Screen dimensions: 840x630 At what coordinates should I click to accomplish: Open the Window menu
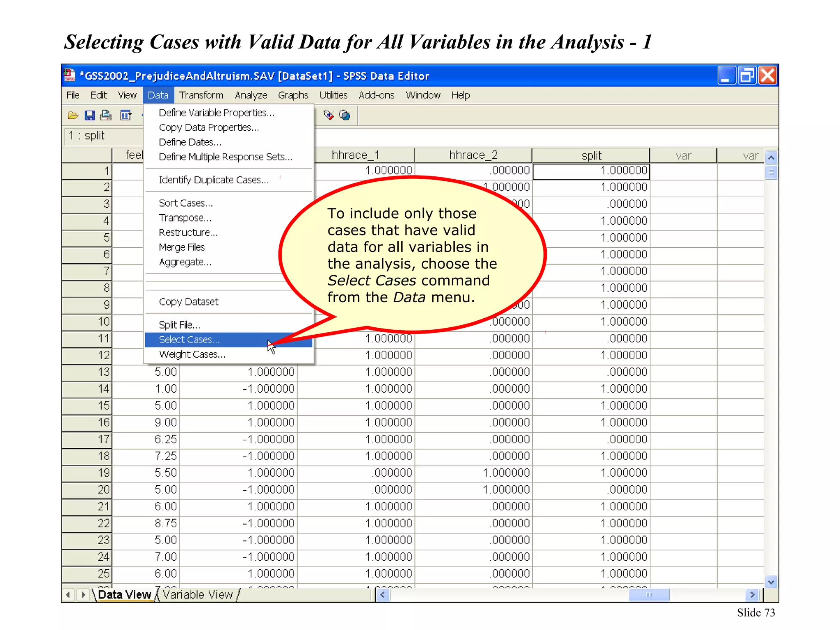423,95
